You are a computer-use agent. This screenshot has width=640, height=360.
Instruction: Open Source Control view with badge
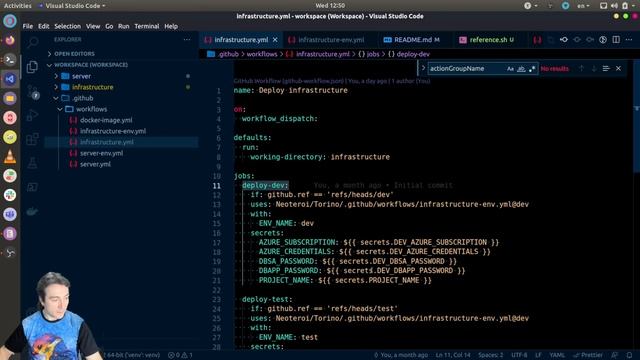pyautogui.click(x=32, y=91)
